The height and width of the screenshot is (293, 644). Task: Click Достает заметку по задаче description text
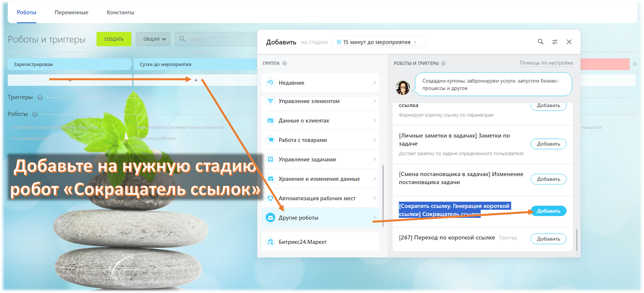[461, 153]
